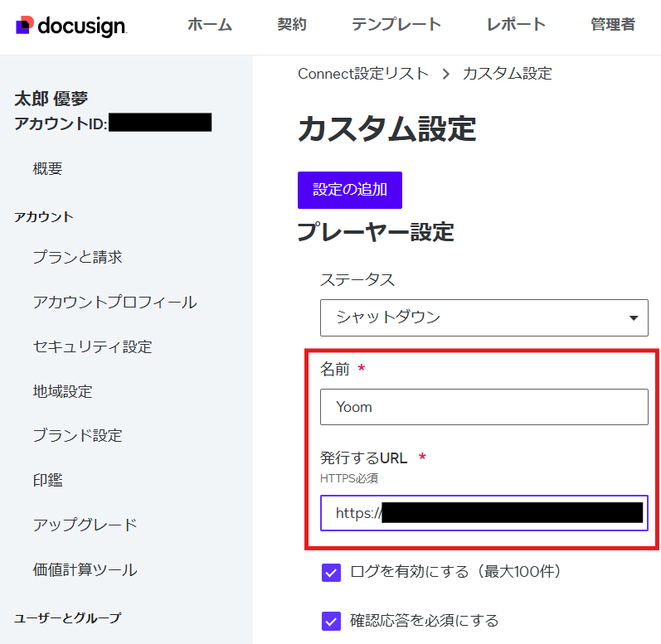Open the ホーム tab
This screenshot has height=644, width=661.
click(x=210, y=24)
